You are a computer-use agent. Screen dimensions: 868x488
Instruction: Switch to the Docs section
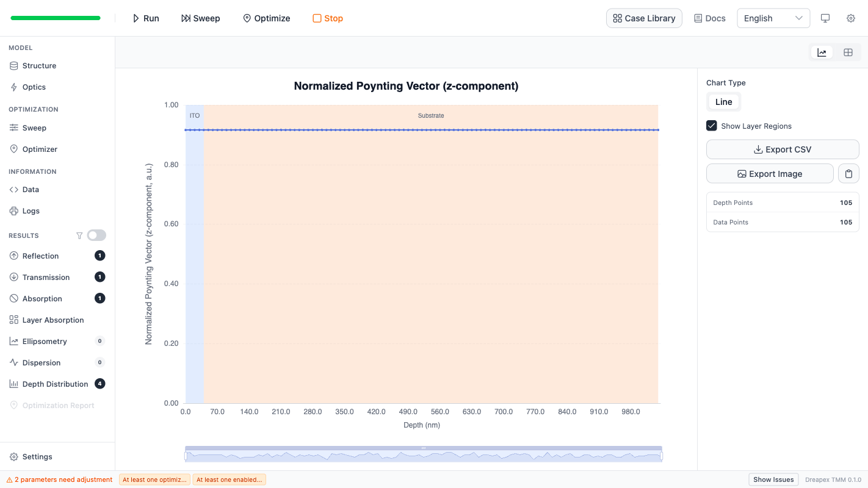coord(709,18)
